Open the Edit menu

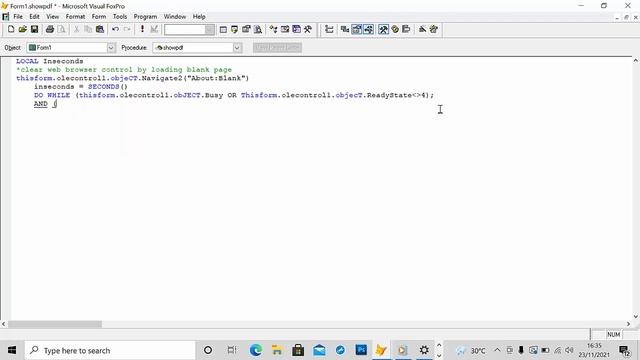34,17
